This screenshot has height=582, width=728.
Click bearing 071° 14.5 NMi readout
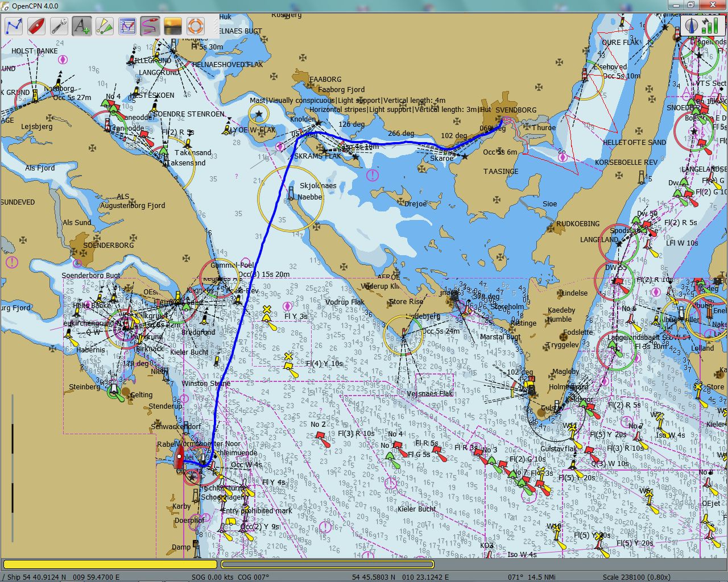pyautogui.click(x=532, y=577)
